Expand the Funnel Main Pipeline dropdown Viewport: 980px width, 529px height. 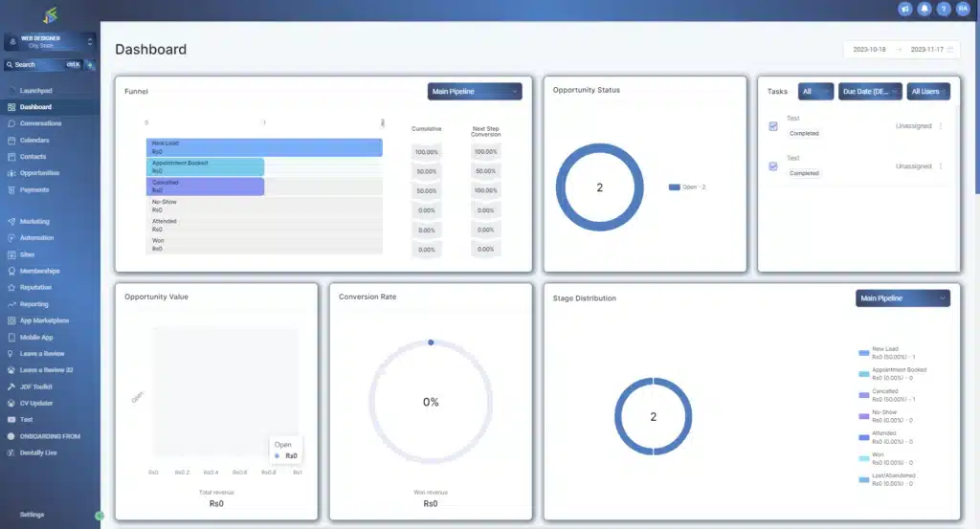pos(475,92)
